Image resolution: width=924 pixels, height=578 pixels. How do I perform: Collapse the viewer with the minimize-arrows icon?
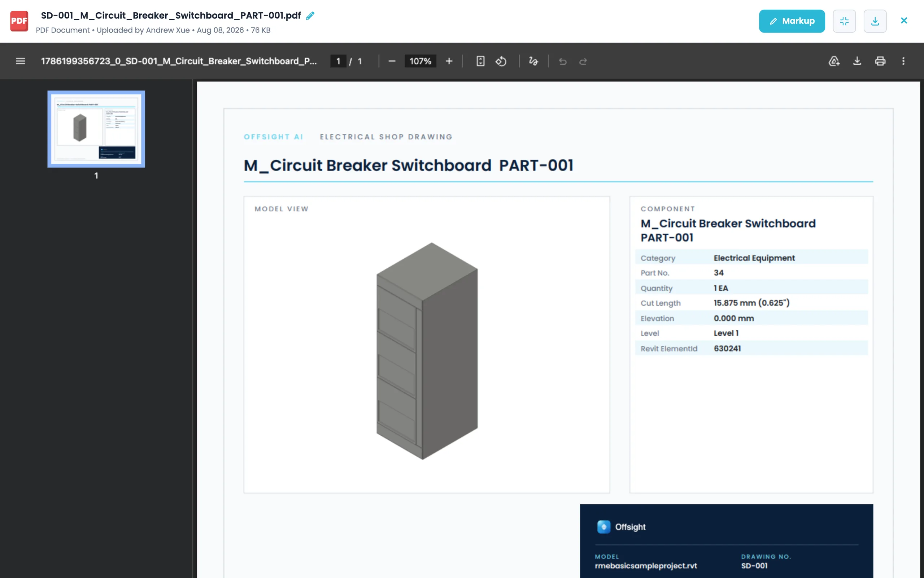tap(844, 21)
